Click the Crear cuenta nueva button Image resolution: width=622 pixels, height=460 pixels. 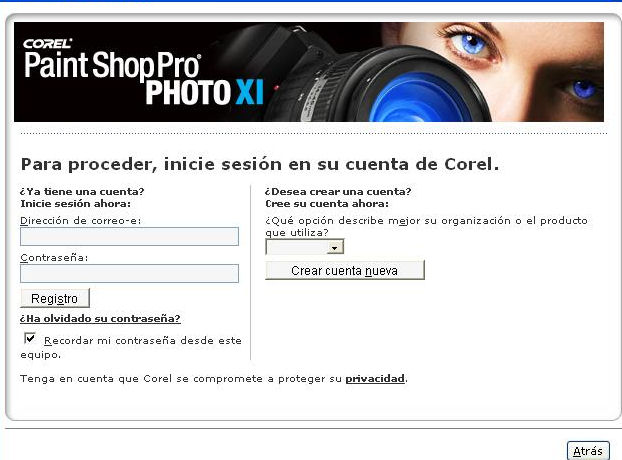[345, 270]
